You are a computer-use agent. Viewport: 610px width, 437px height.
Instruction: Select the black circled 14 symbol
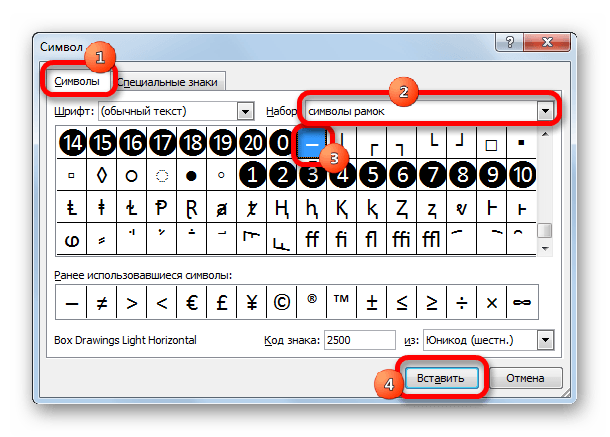tap(71, 143)
